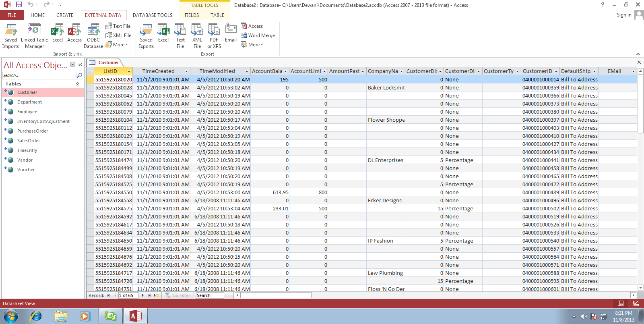Switch to HOME ribbon tab
Screen dimensions: 644x324
click(x=38, y=15)
